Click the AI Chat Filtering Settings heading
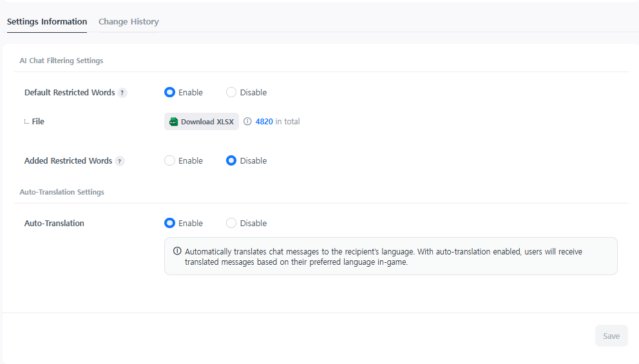The height and width of the screenshot is (364, 639). [x=61, y=61]
